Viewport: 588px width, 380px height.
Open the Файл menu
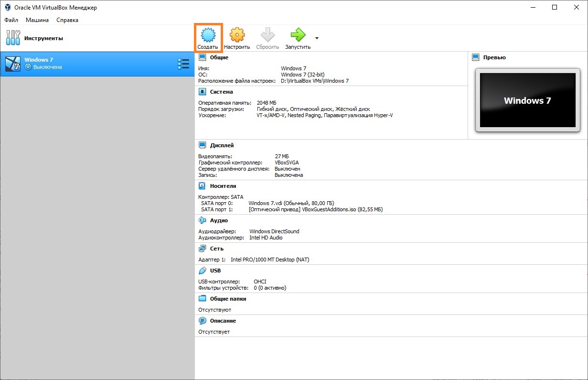[11, 20]
